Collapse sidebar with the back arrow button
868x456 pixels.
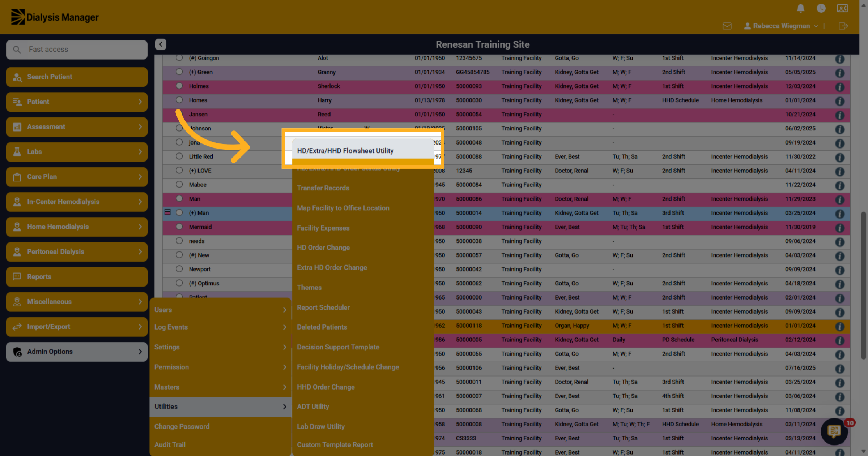coord(161,44)
